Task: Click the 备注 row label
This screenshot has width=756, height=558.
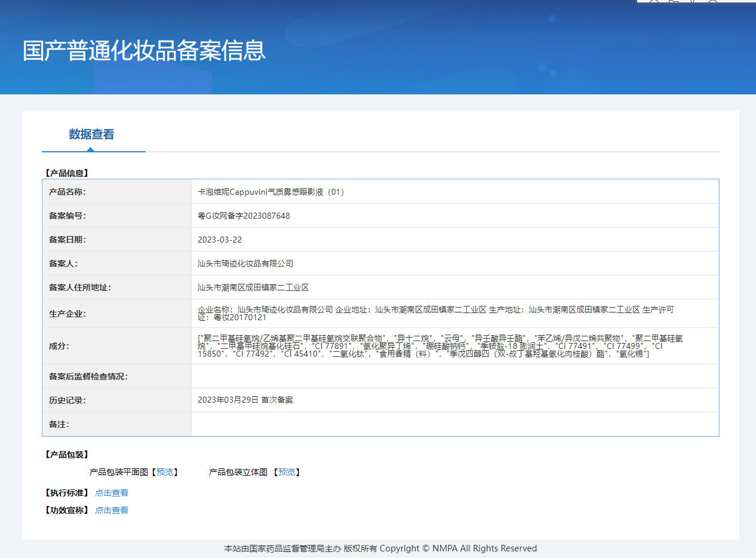Action: coord(59,424)
